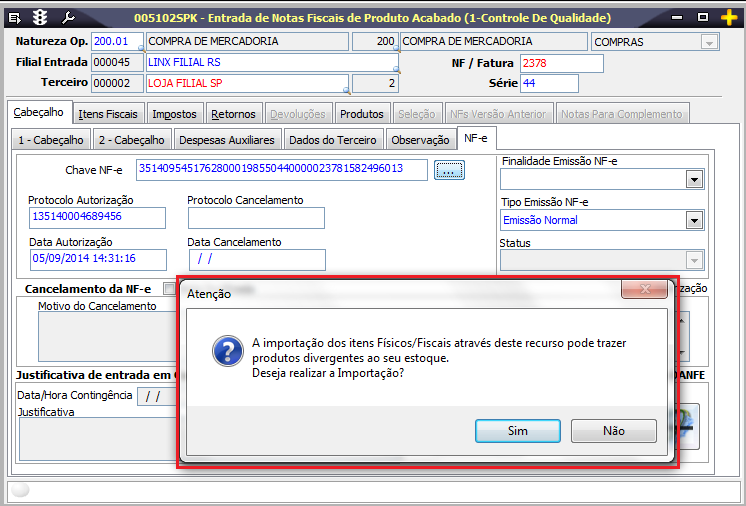Screen dimensions: 746x506
Task: Click the Chave NF-e key field
Action: [282, 170]
